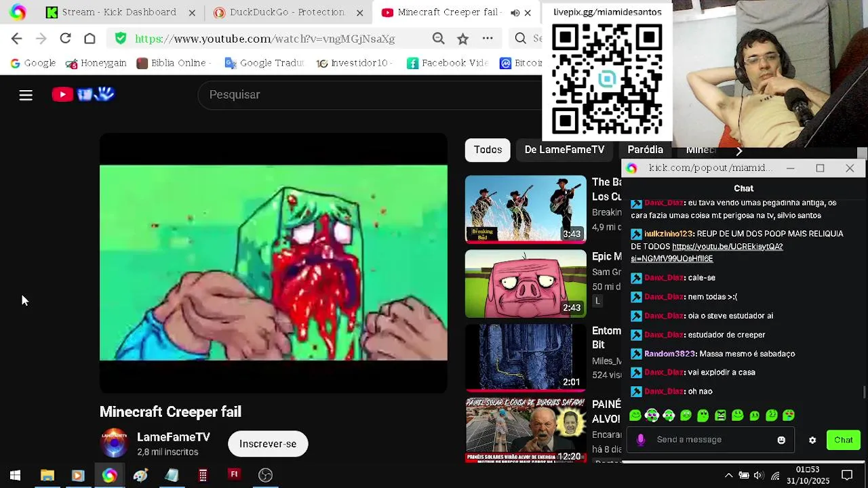Reload the YouTube page

pos(65,39)
